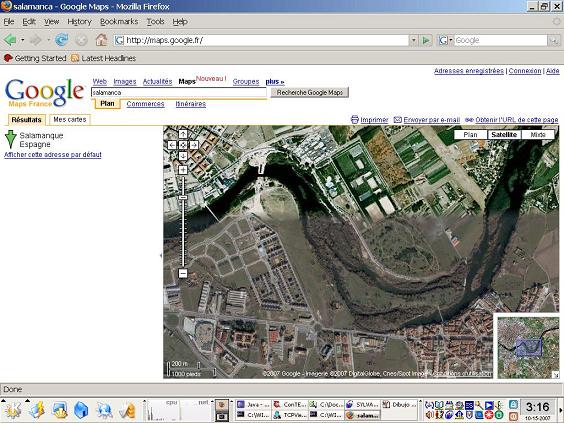Open the File menu
Viewport: 564px width, 423px height.
9,22
